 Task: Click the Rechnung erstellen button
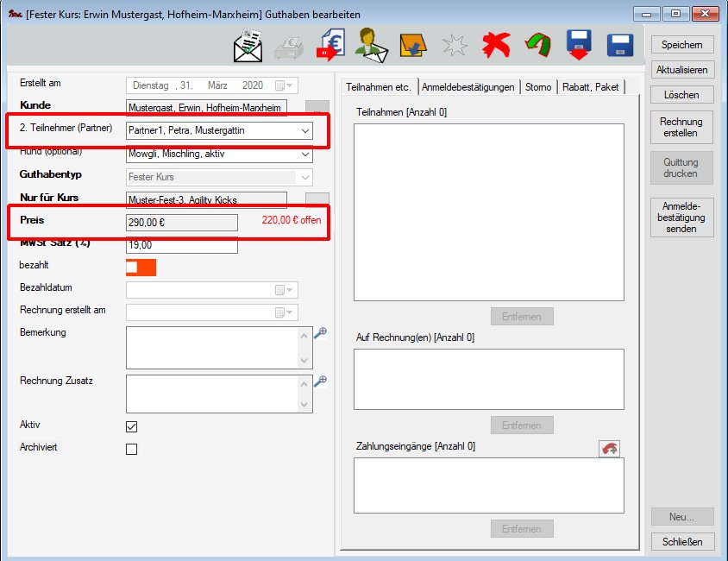(x=681, y=128)
